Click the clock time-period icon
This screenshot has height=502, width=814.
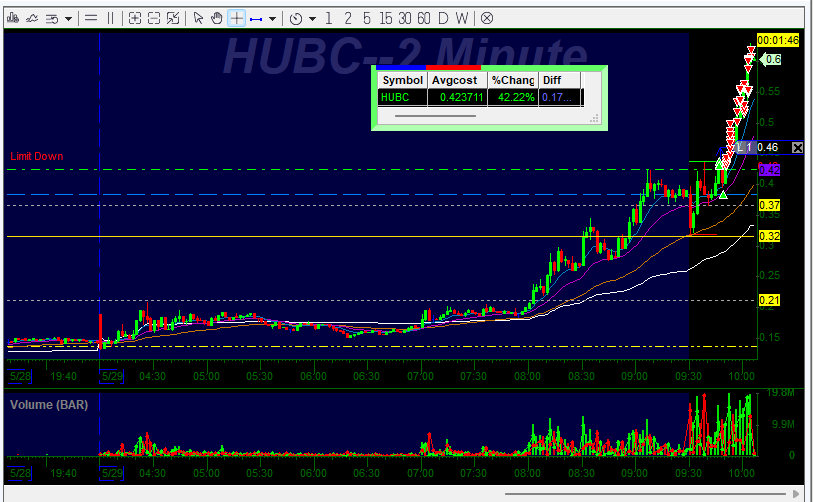coord(296,19)
